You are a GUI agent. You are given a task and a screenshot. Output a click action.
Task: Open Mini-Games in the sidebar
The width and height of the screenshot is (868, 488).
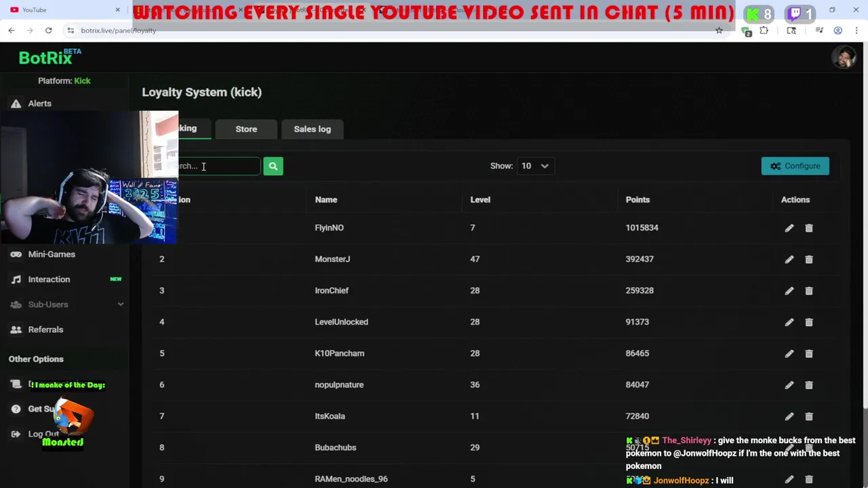pos(52,254)
